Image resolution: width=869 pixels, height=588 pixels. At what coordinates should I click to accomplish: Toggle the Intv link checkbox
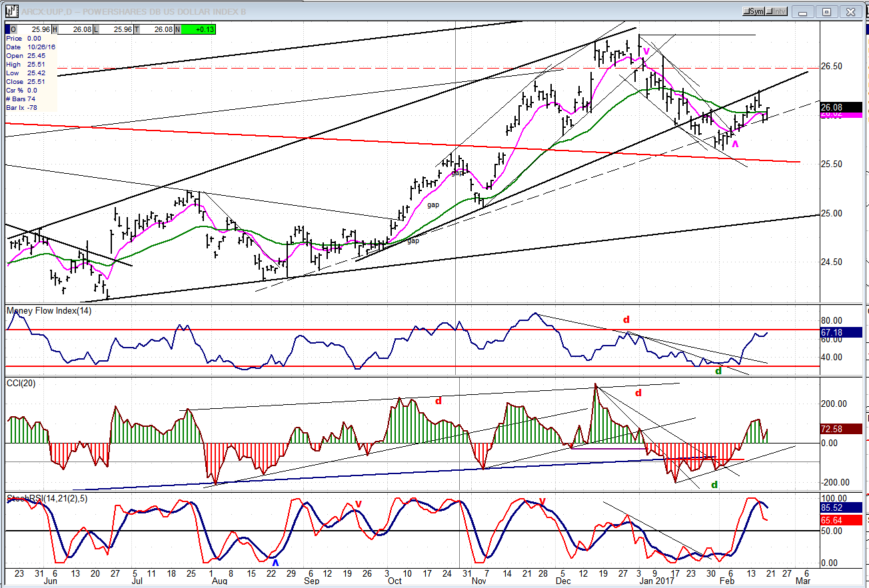778,11
